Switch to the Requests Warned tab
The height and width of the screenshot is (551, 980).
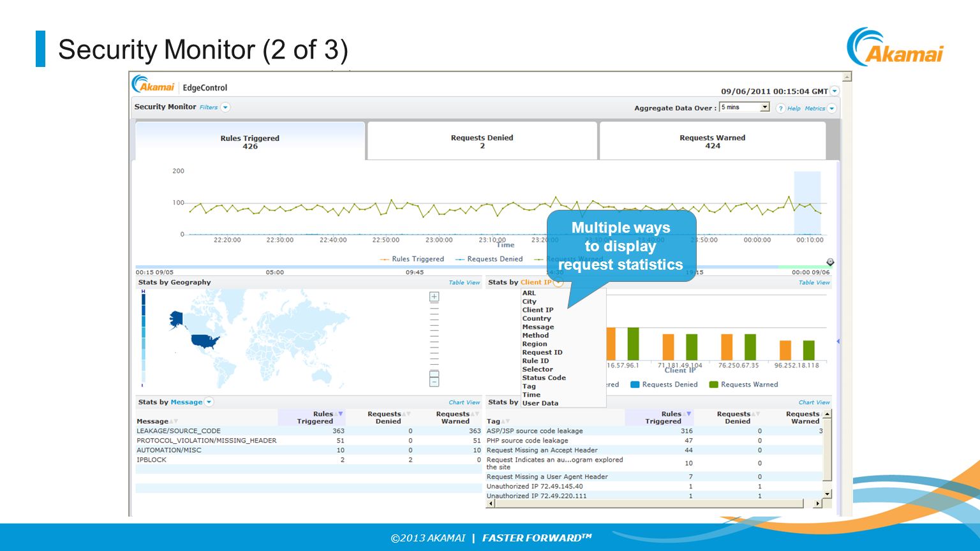click(713, 141)
